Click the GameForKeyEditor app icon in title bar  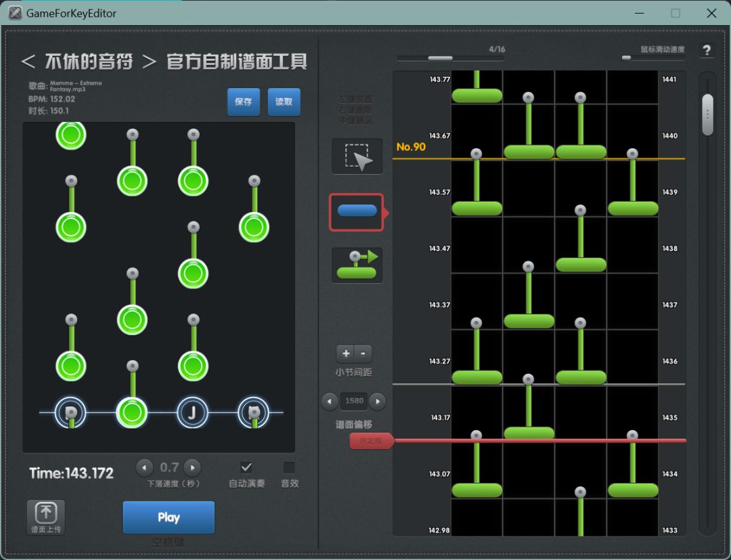pyautogui.click(x=15, y=13)
